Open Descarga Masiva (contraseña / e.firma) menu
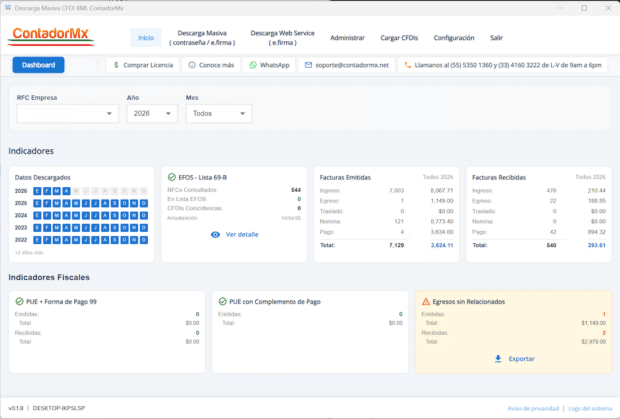 202,38
